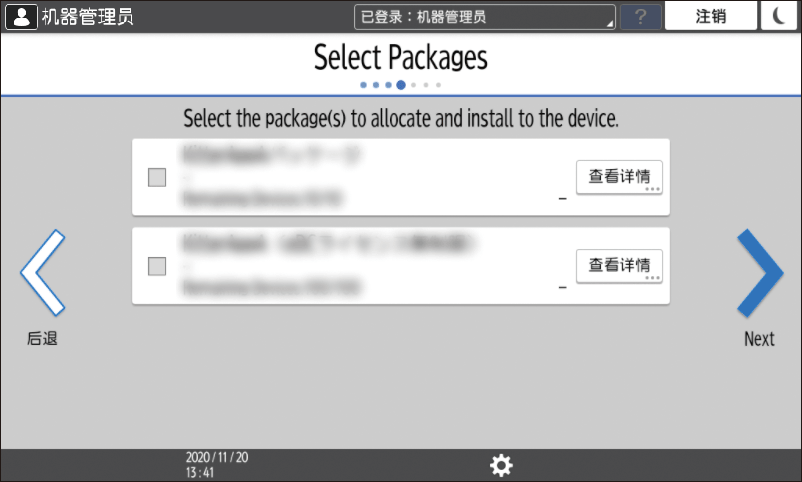Screen dimensions: 802x482
Task: Click the 后退 back label
Action: click(x=42, y=339)
